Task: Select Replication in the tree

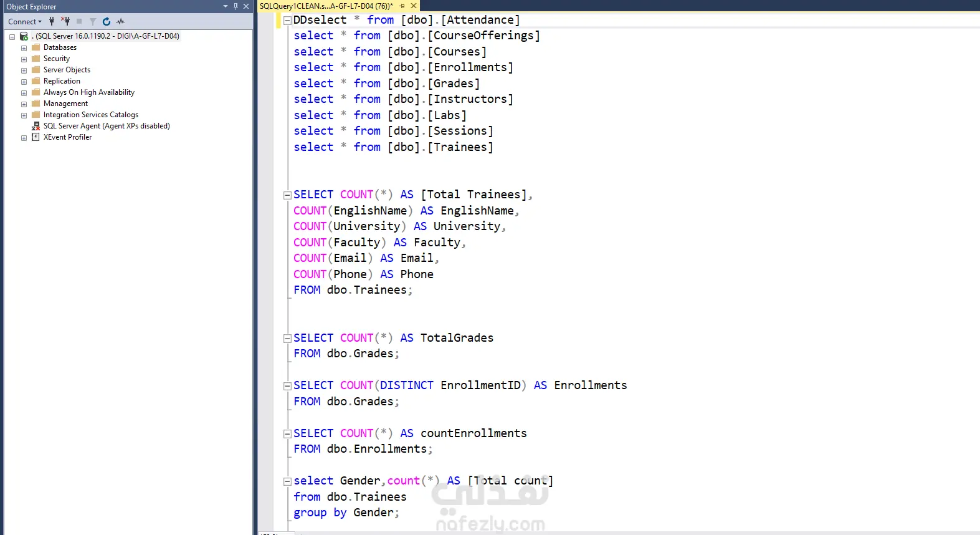Action: tap(62, 81)
